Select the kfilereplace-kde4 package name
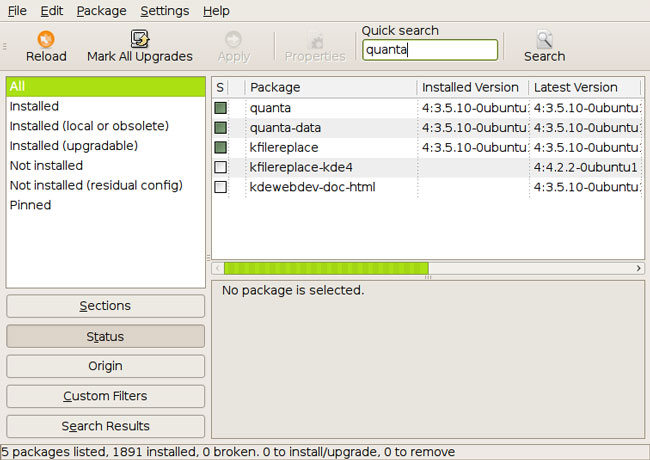The image size is (650, 460). tap(301, 167)
